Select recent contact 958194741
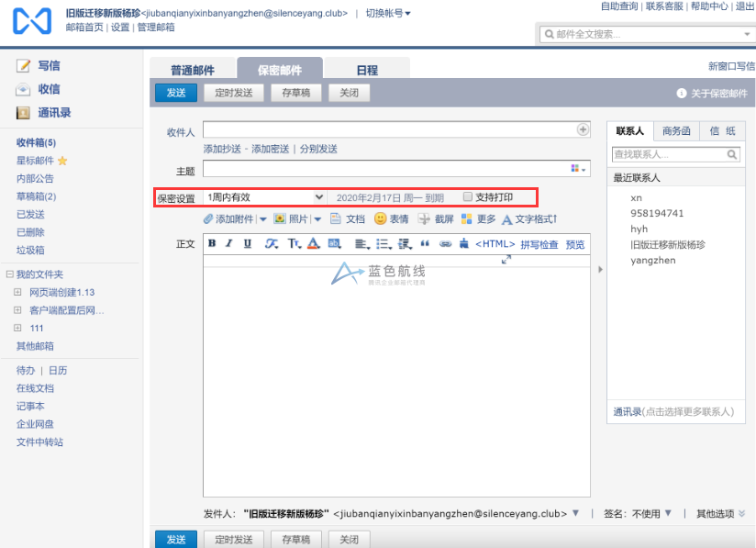 [x=657, y=213]
